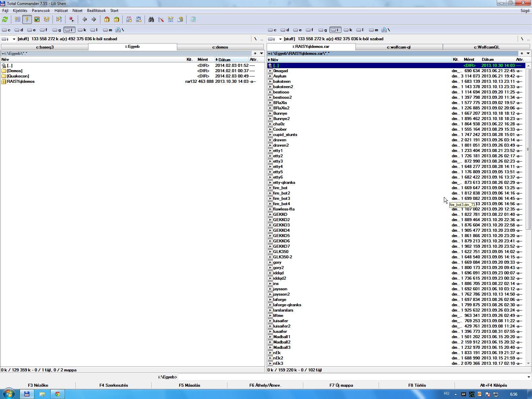Click the F3 Nézőke button
Image resolution: width=532 pixels, height=399 pixels.
pos(38,385)
